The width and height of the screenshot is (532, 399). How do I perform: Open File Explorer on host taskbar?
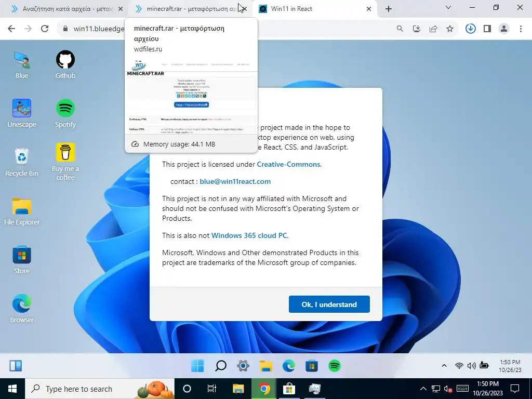238,389
